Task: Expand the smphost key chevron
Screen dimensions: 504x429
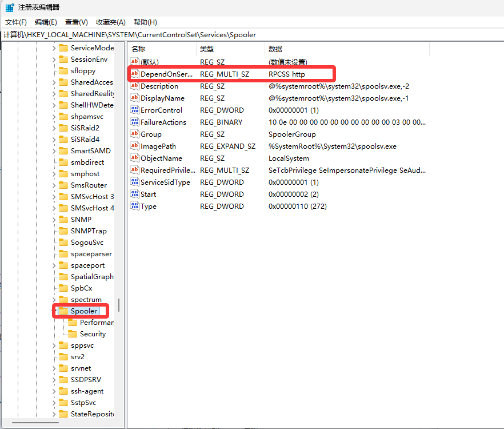Action: point(54,174)
